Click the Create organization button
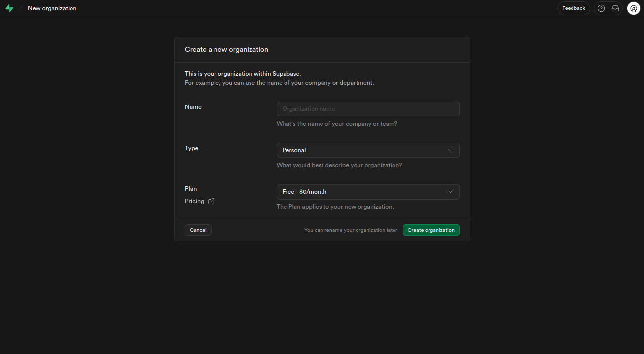The height and width of the screenshot is (354, 644). 431,230
